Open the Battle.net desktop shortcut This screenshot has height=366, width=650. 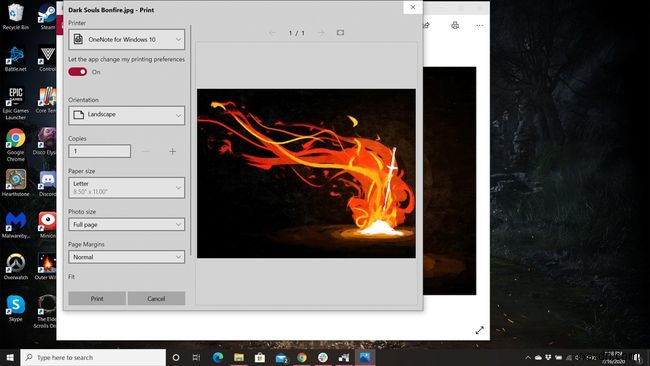(x=15, y=59)
